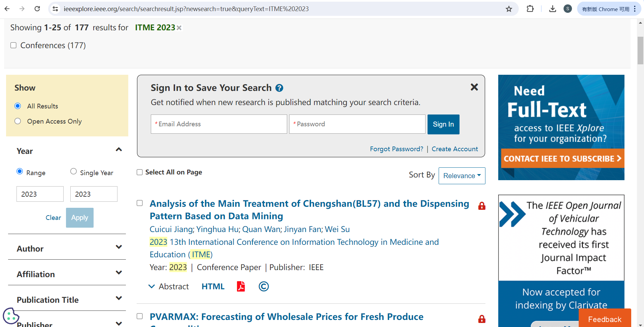Click the Email Address input field
The image size is (644, 327).
(219, 124)
